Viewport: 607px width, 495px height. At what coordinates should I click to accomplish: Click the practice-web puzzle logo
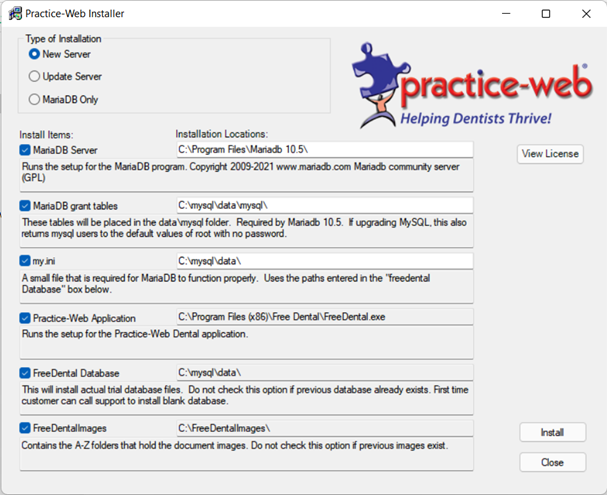(472, 86)
